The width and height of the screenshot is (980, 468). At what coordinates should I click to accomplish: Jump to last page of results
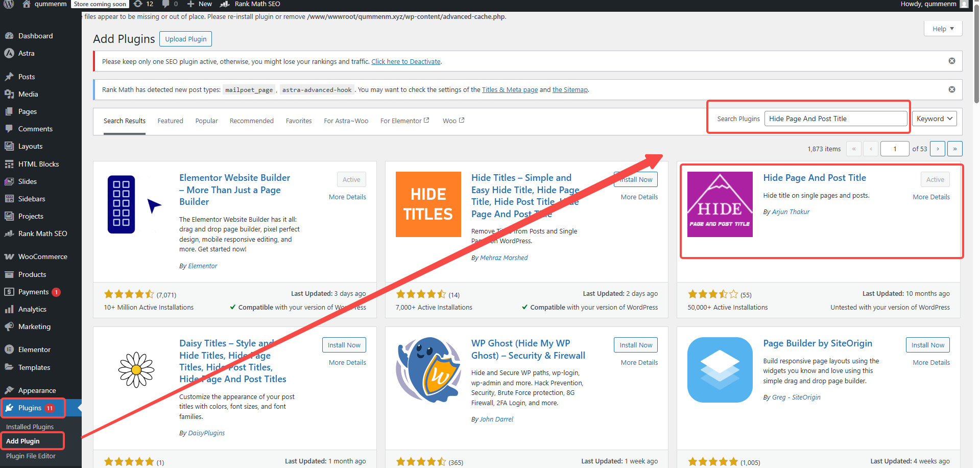coord(954,149)
